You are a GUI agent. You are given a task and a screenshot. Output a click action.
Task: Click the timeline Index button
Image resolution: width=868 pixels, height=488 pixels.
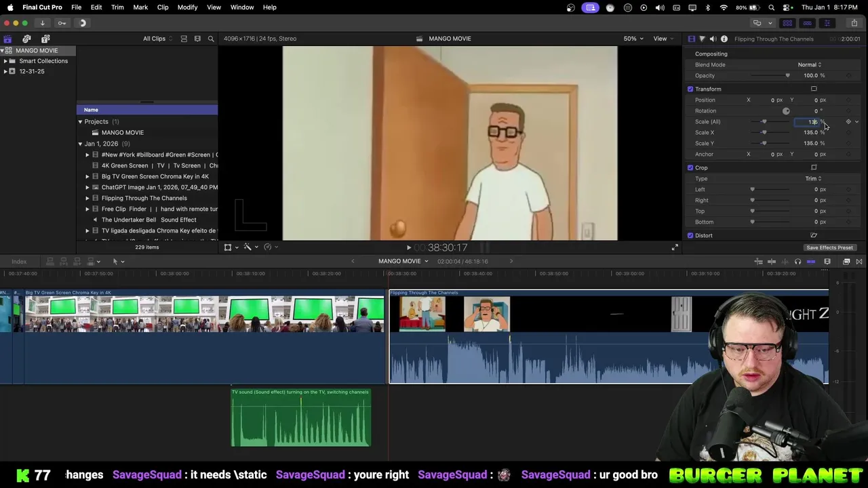coord(19,262)
